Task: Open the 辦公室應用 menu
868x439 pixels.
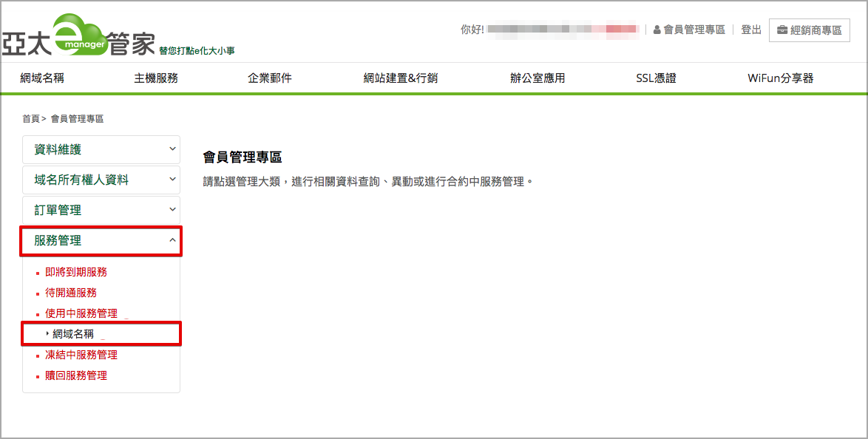Action: tap(538, 78)
